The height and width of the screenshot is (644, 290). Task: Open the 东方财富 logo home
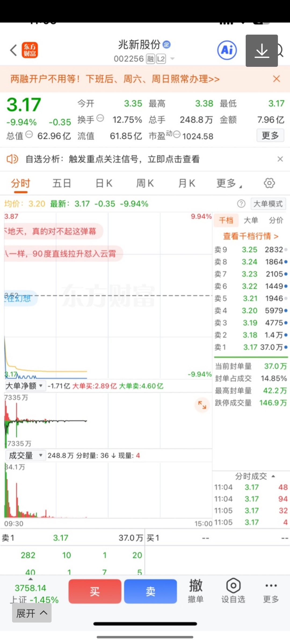[30, 50]
